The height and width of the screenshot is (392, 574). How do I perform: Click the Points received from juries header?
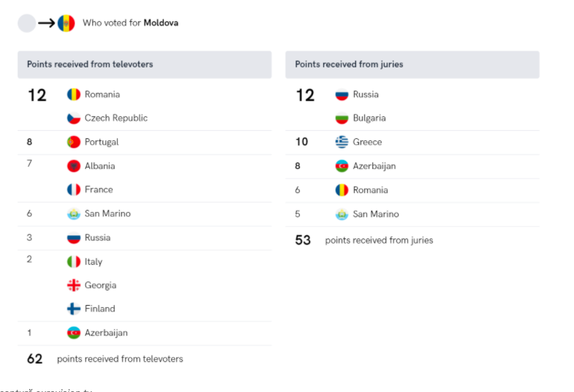(412, 64)
